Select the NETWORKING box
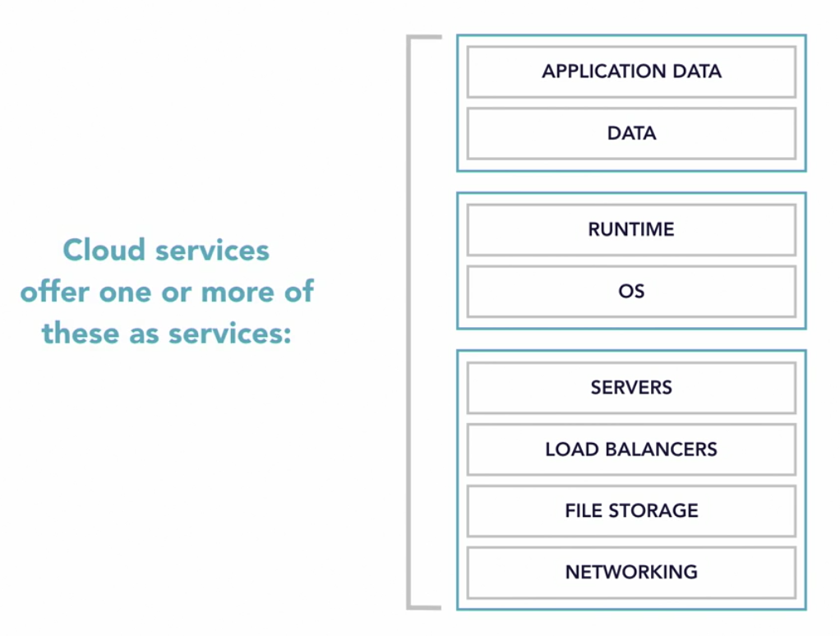840x636 pixels. 631,572
